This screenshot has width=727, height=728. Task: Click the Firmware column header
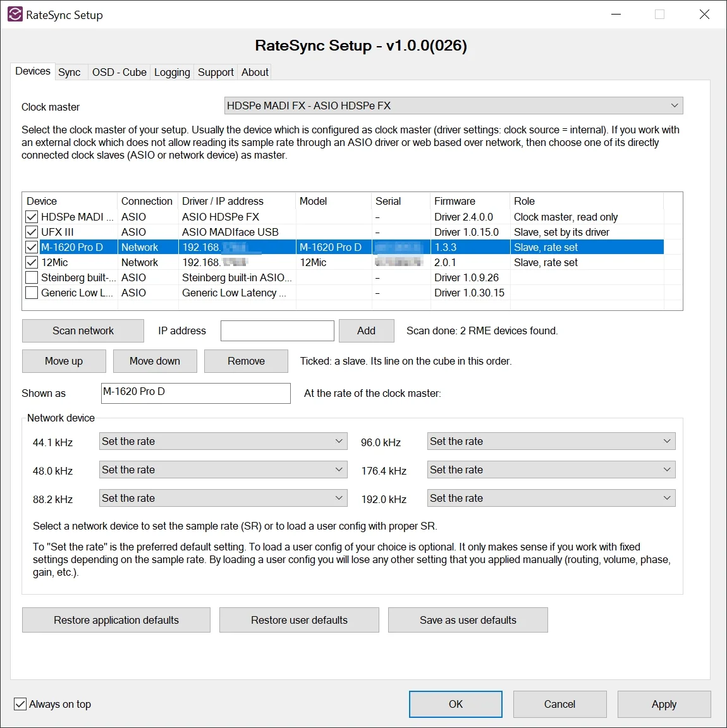click(x=470, y=201)
